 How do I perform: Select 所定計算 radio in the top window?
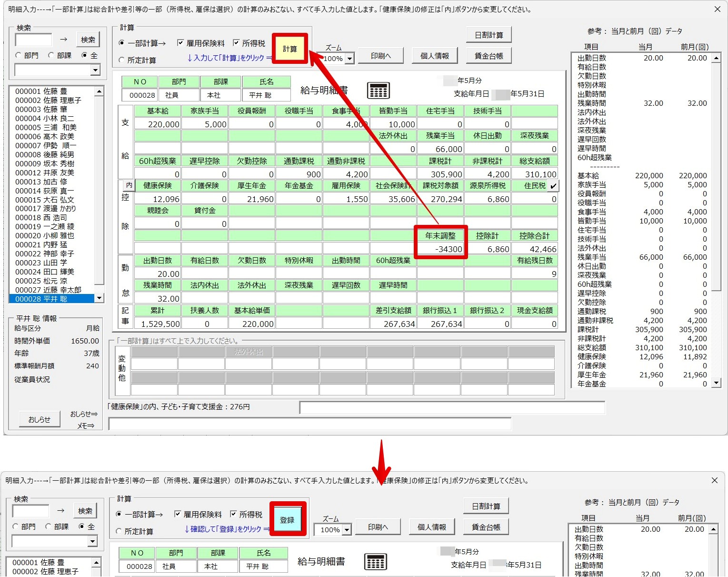click(x=121, y=60)
